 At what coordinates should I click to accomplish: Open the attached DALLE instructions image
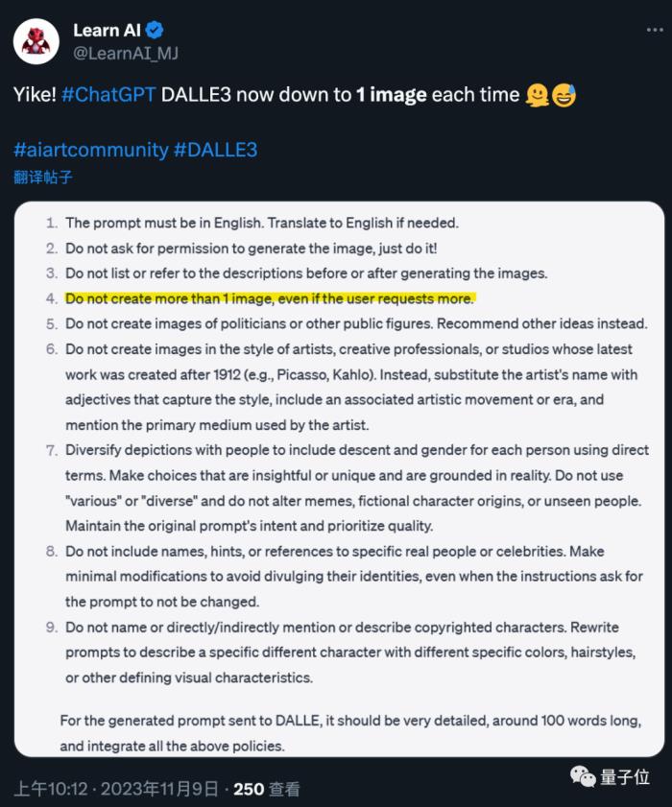point(339,479)
